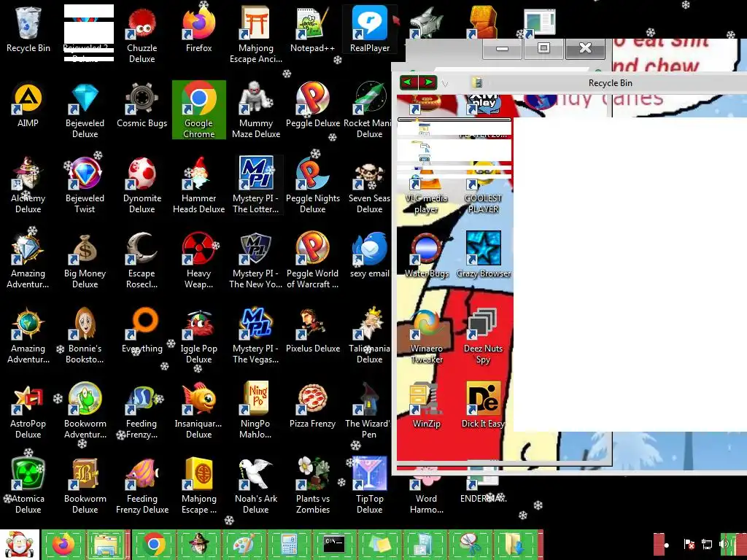The width and height of the screenshot is (747, 560).
Task: Select the Insaniquarium Deluxe fish icon
Action: (x=198, y=411)
